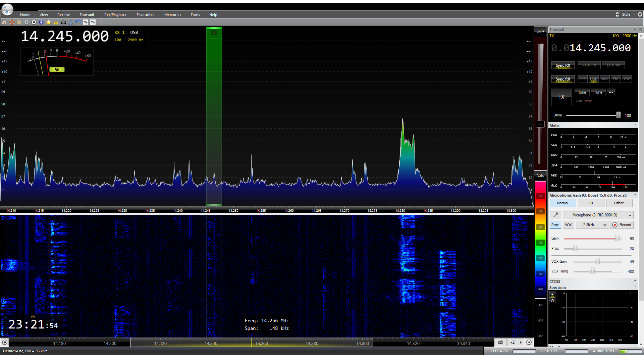Select the DX microphone profile button
Image resolution: width=644 pixels, height=355 pixels.
point(591,203)
